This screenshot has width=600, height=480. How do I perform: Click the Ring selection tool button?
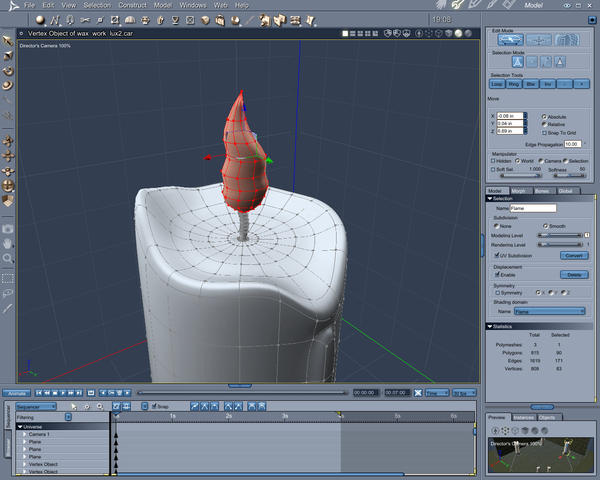(x=514, y=84)
